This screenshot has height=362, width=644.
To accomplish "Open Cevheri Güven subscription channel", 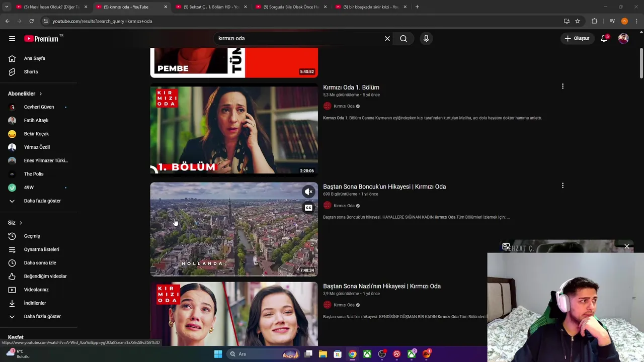I will tap(39, 107).
